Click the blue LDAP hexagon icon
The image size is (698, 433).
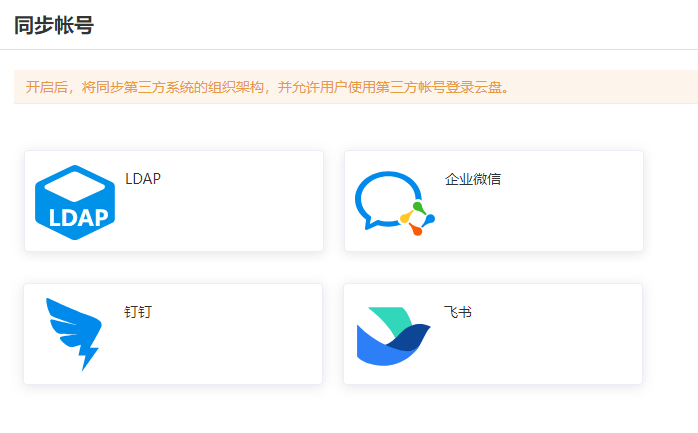coord(75,202)
